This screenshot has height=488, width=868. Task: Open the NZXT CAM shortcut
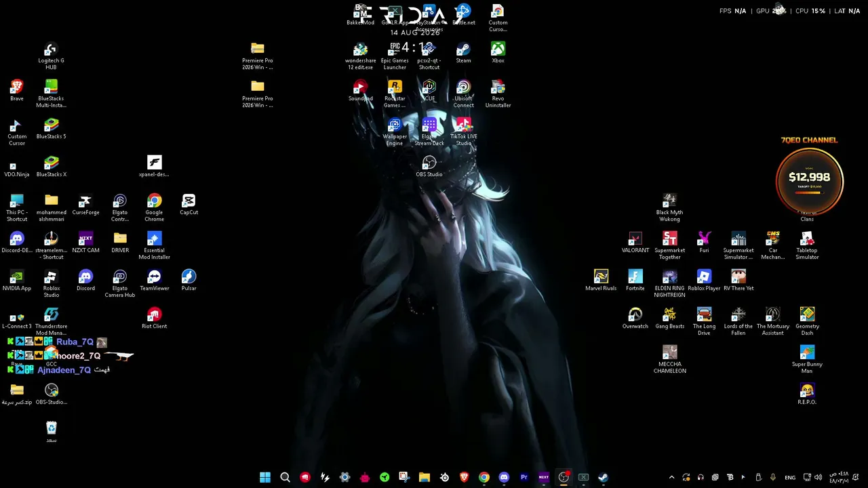pyautogui.click(x=85, y=243)
